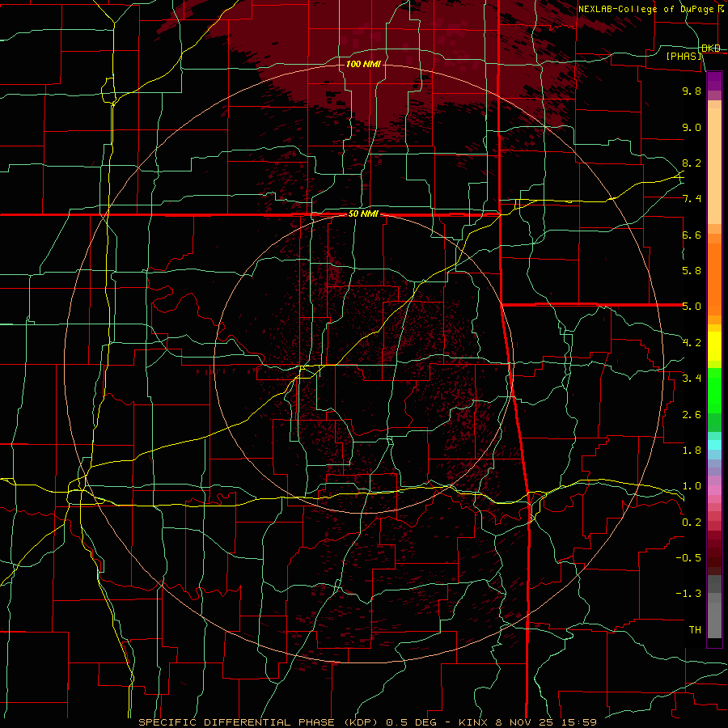Click the 5.0 value on the color scale
728x728 pixels.
click(692, 307)
